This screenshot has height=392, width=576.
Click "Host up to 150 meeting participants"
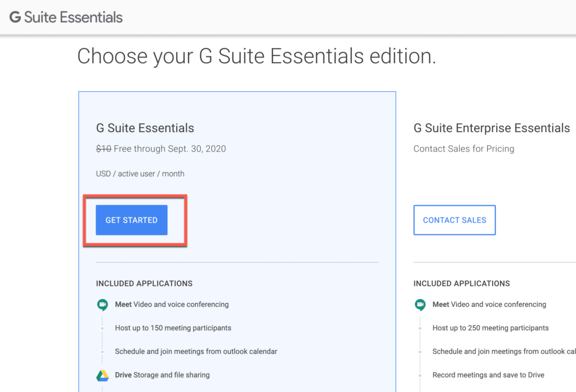tap(173, 328)
